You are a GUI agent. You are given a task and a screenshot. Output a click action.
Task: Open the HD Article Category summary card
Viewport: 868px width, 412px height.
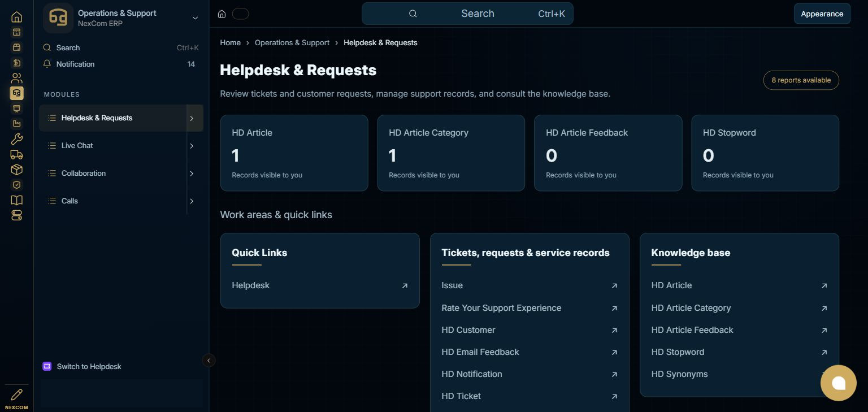pos(451,153)
